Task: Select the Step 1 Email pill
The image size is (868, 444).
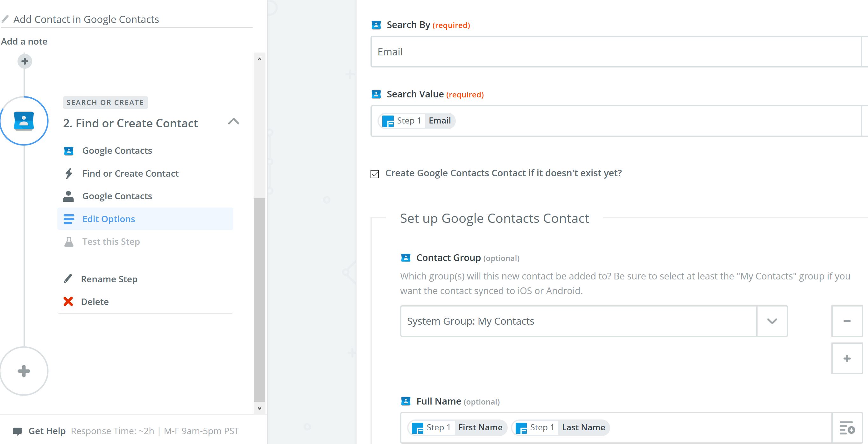Action: pyautogui.click(x=417, y=121)
